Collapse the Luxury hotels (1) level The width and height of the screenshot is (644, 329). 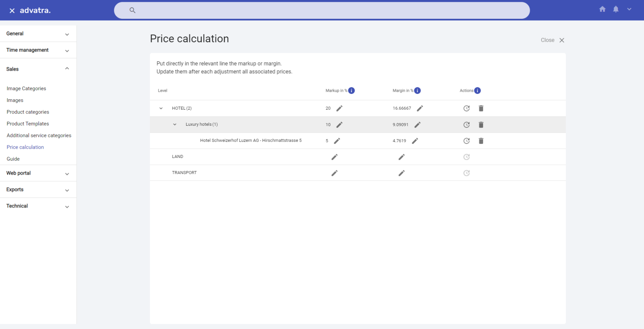(x=175, y=125)
